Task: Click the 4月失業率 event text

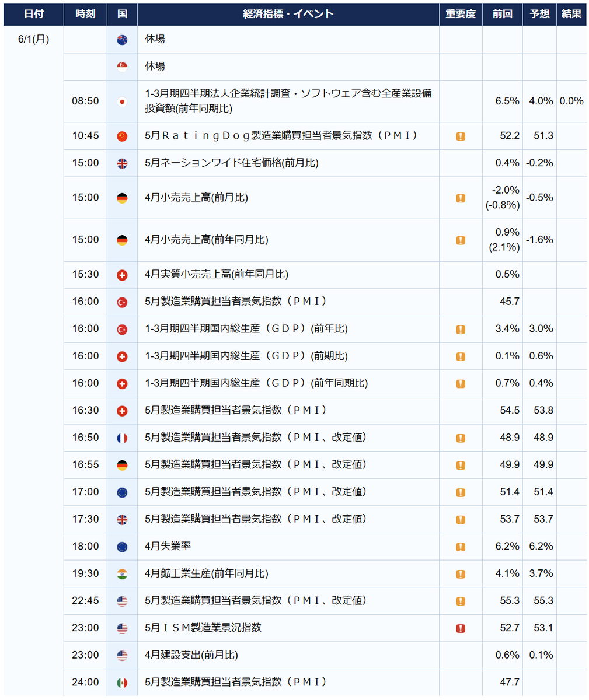Action: coord(168,547)
